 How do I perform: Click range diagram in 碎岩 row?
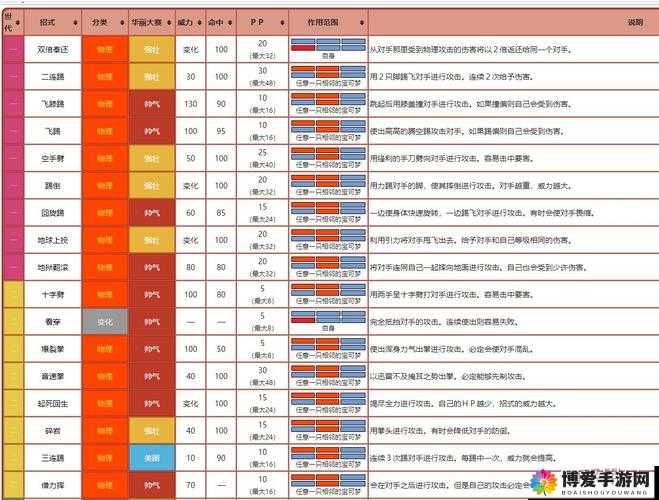(328, 426)
